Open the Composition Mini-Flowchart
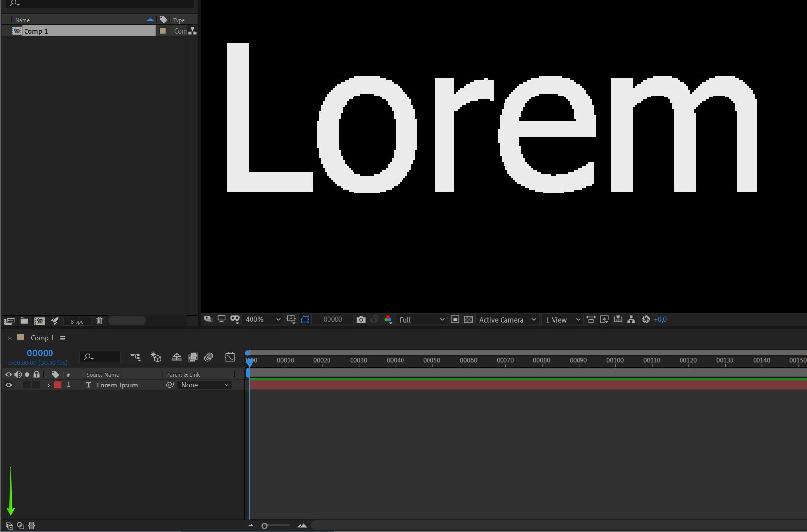Image resolution: width=807 pixels, height=532 pixels. pos(135,357)
